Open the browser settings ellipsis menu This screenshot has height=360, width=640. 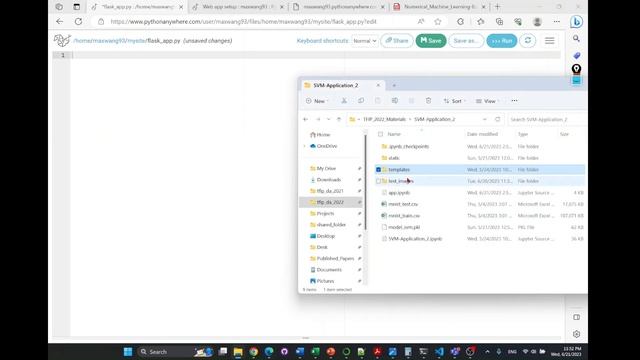(x=557, y=22)
